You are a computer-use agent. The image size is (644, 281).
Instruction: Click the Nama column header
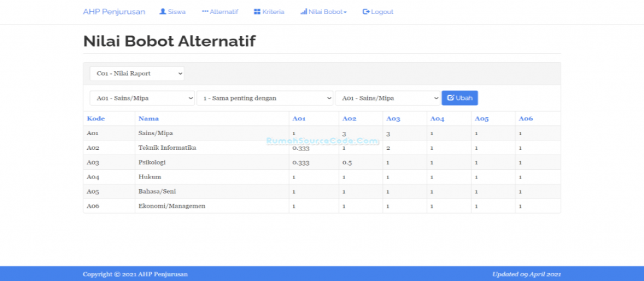[149, 119]
